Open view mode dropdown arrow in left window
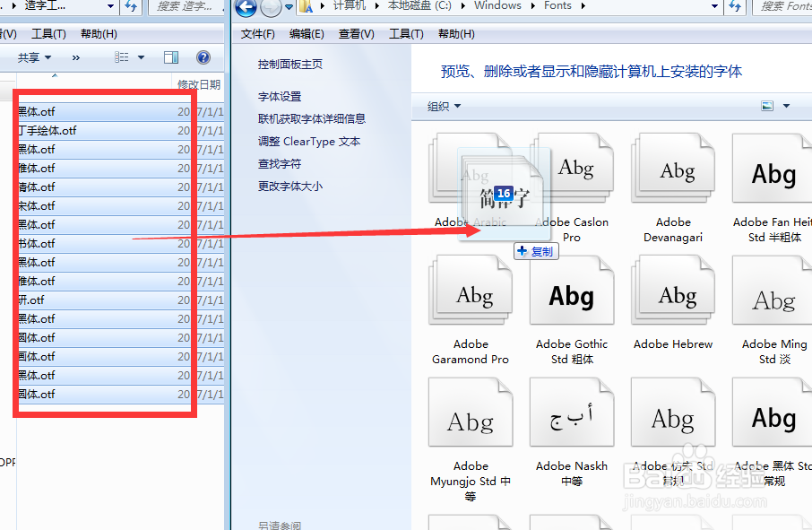This screenshot has width=812, height=530. click(141, 57)
